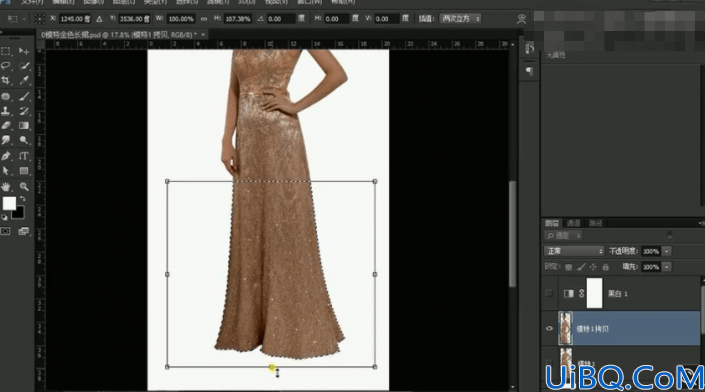Reset default foreground and background colors
The image size is (705, 392).
4,218
